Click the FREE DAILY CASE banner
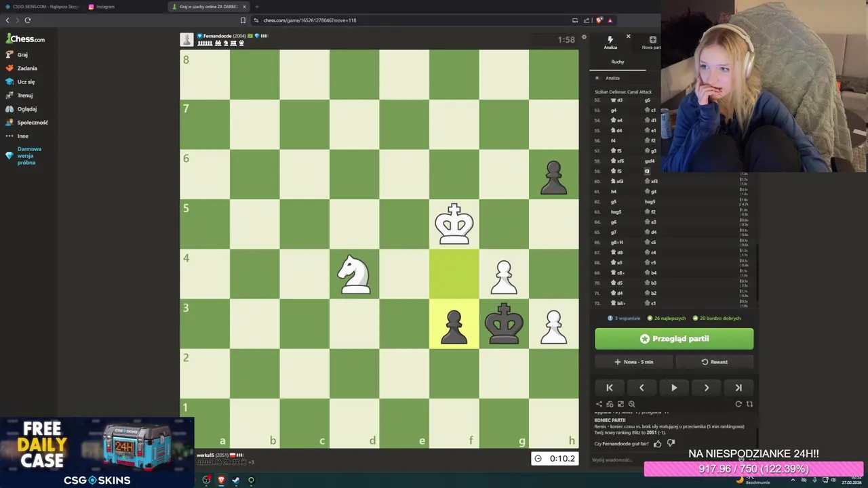 (x=96, y=453)
